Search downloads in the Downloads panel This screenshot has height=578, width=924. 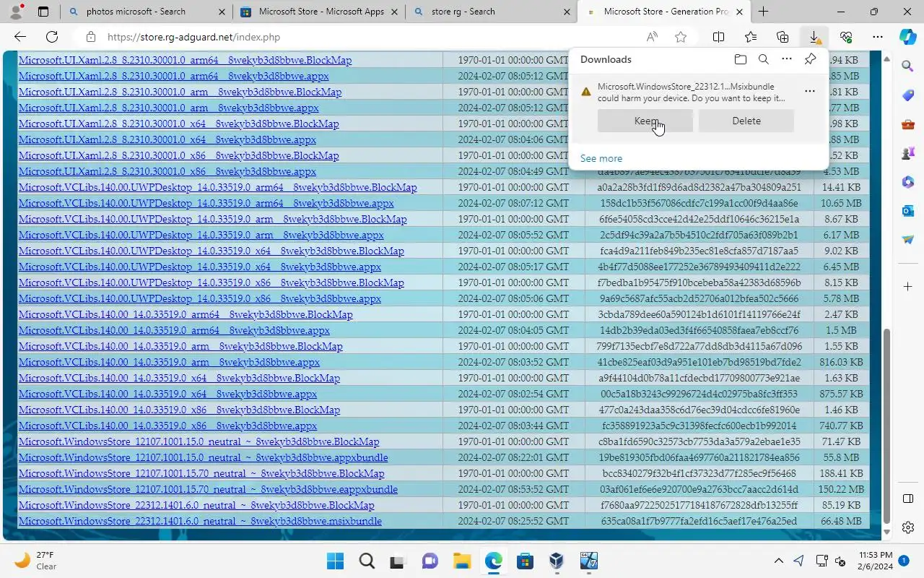click(x=764, y=59)
